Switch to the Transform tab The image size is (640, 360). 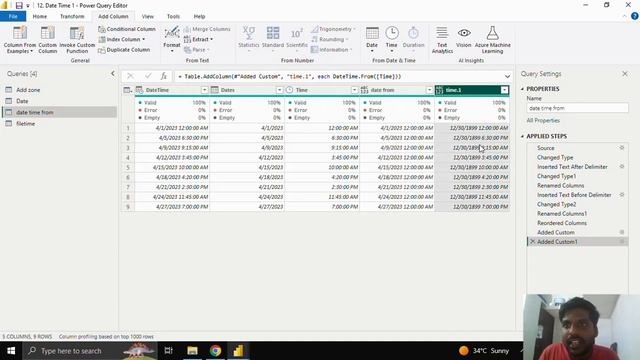click(72, 16)
